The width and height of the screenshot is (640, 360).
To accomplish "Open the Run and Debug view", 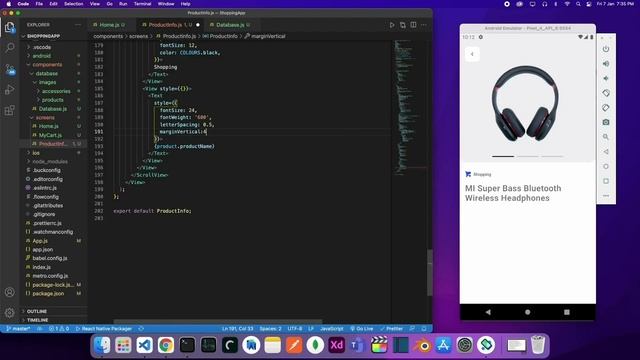I will 10,89.
